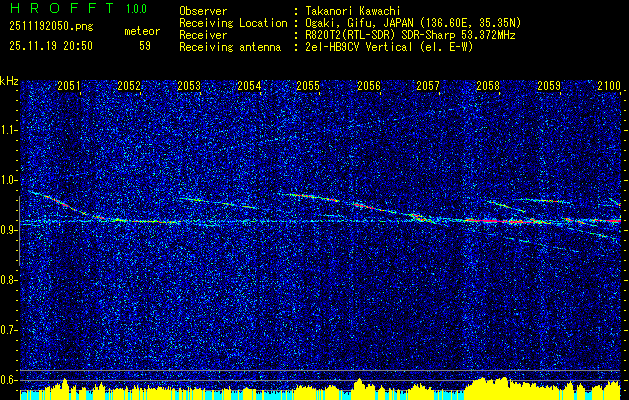Click the 2059 time marker
The height and width of the screenshot is (400, 629).
pyautogui.click(x=549, y=85)
